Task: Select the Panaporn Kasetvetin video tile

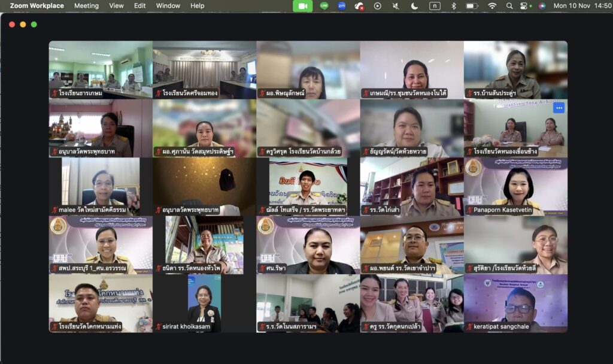Action: [515, 186]
